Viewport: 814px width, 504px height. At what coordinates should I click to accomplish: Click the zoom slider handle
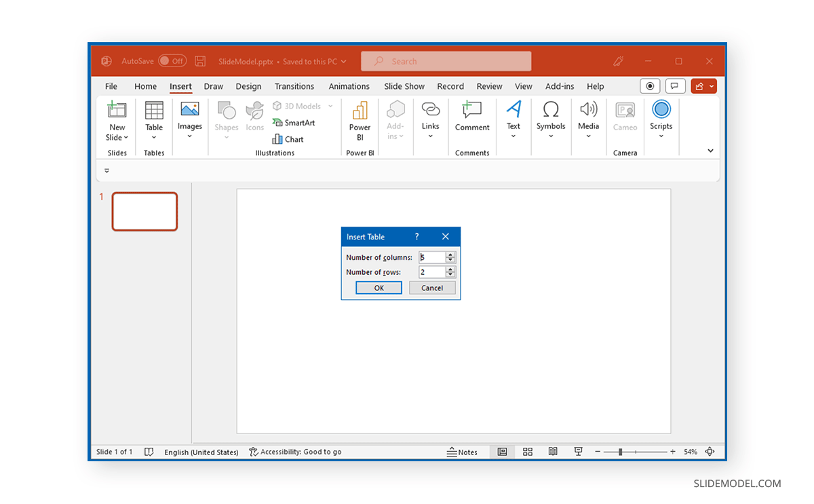pos(620,452)
